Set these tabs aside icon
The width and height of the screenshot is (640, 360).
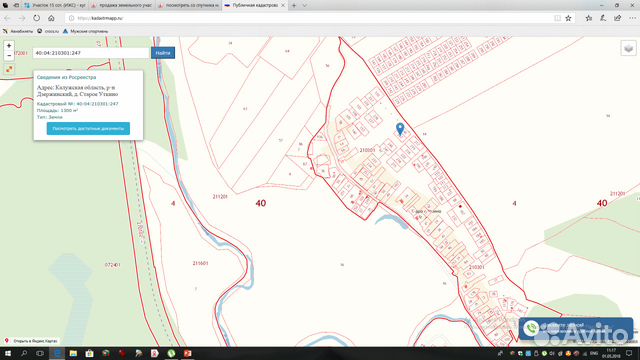click(16, 5)
